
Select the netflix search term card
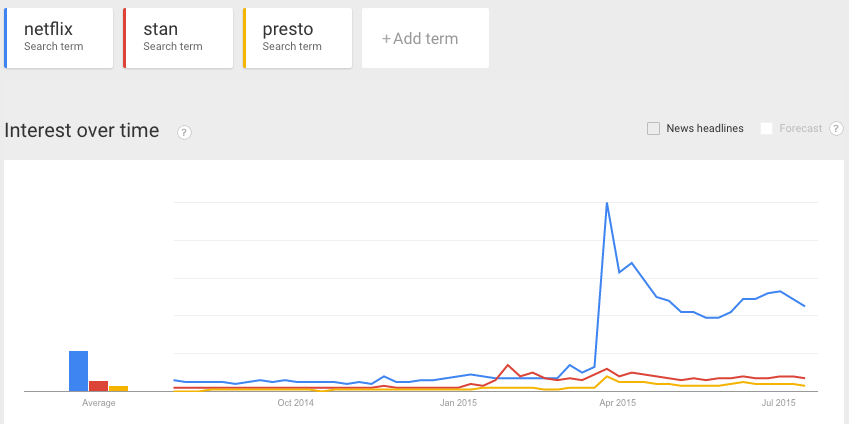58,38
